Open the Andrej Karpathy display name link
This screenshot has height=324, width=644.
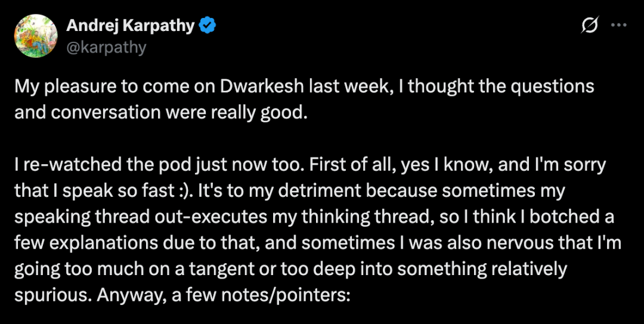click(x=130, y=26)
